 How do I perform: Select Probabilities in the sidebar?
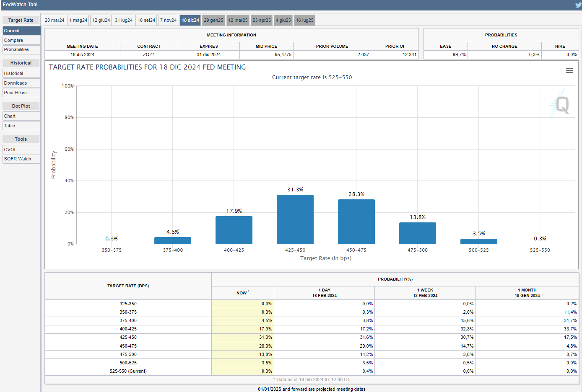(21, 49)
